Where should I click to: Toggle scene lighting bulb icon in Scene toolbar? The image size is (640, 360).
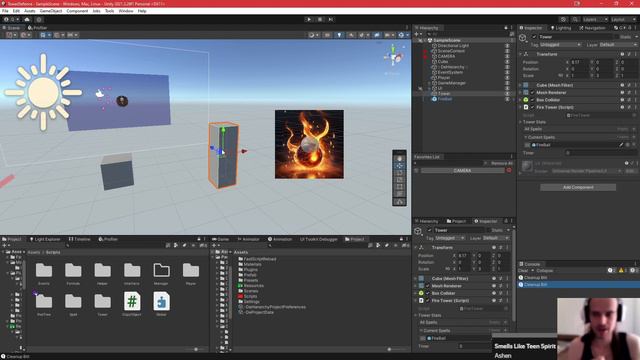(x=339, y=35)
